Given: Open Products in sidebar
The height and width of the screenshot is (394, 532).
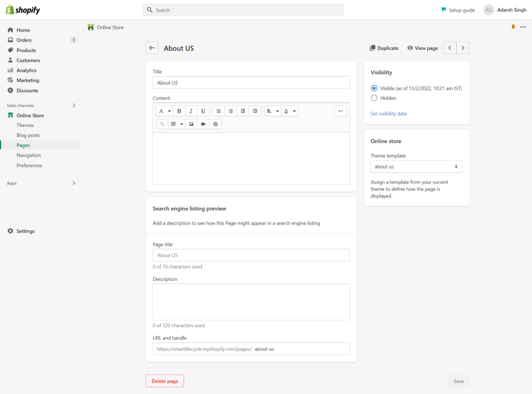Looking at the screenshot, I should point(26,50).
